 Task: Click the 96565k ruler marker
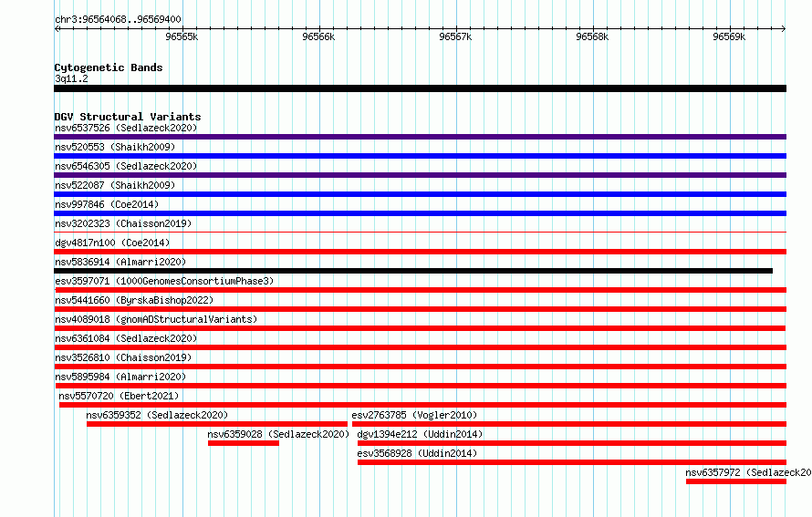[182, 36]
